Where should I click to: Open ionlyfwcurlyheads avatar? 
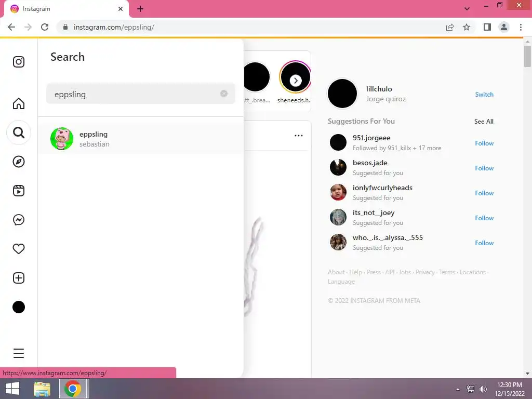pyautogui.click(x=338, y=192)
